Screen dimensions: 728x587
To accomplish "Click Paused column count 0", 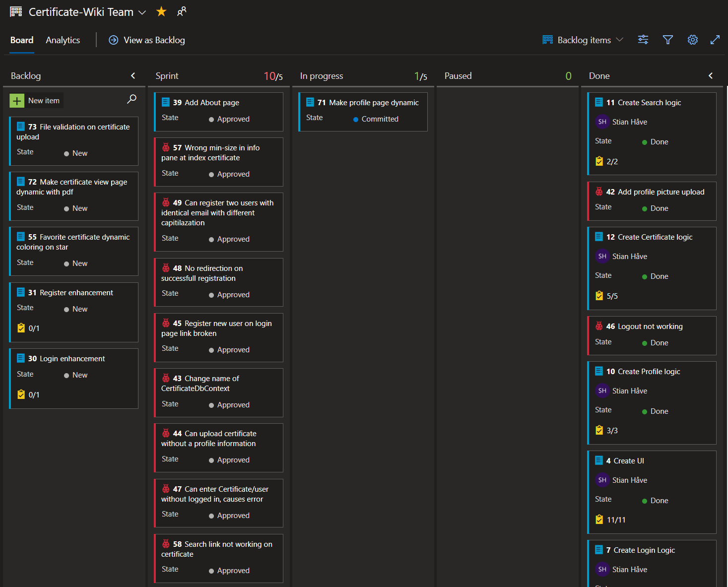I will [569, 76].
